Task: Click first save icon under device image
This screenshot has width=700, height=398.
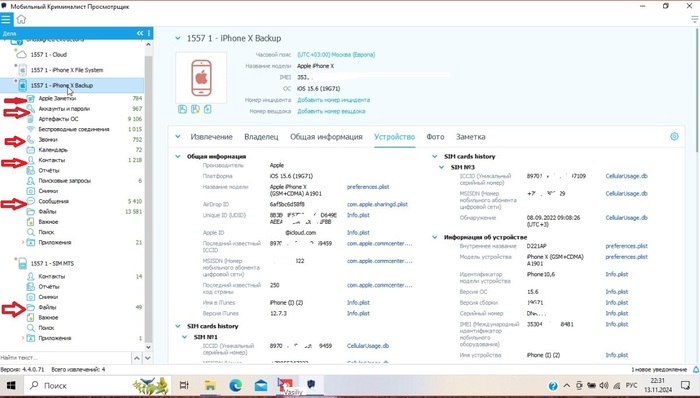Action: pyautogui.click(x=183, y=109)
